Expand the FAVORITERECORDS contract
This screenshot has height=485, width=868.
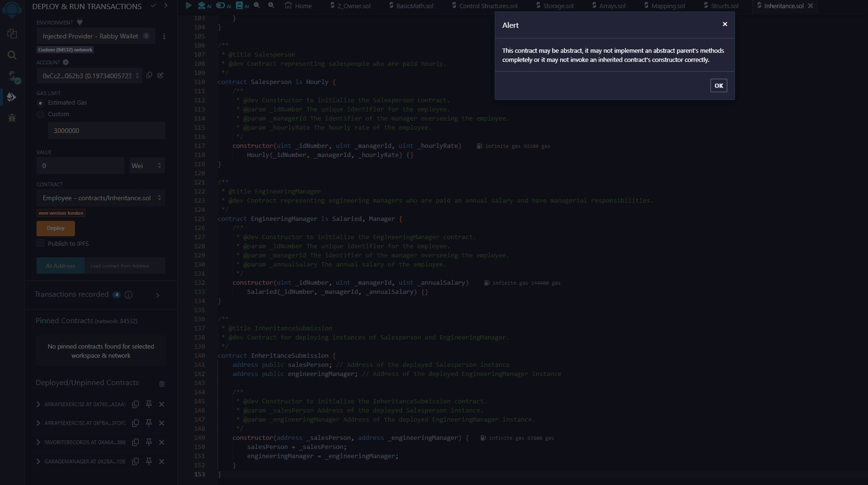click(x=38, y=442)
